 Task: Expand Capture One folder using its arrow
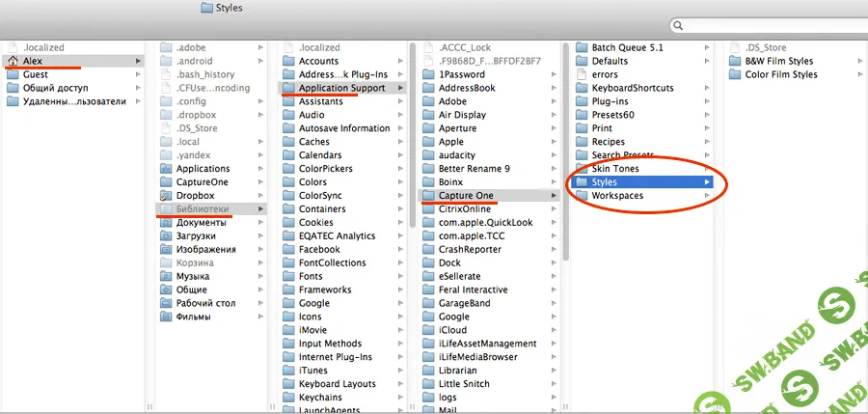pyautogui.click(x=554, y=196)
